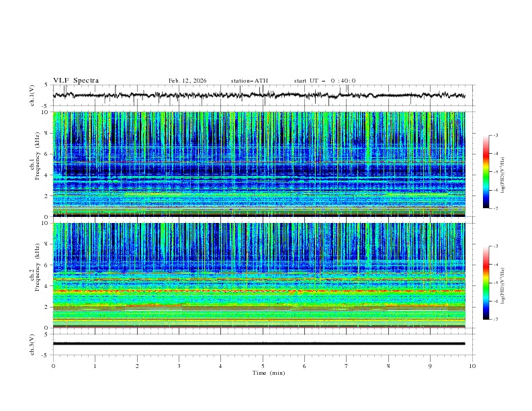This screenshot has height=411, width=532.
Task: Click the upper spectrogram's color scale bar
Action: (486, 171)
